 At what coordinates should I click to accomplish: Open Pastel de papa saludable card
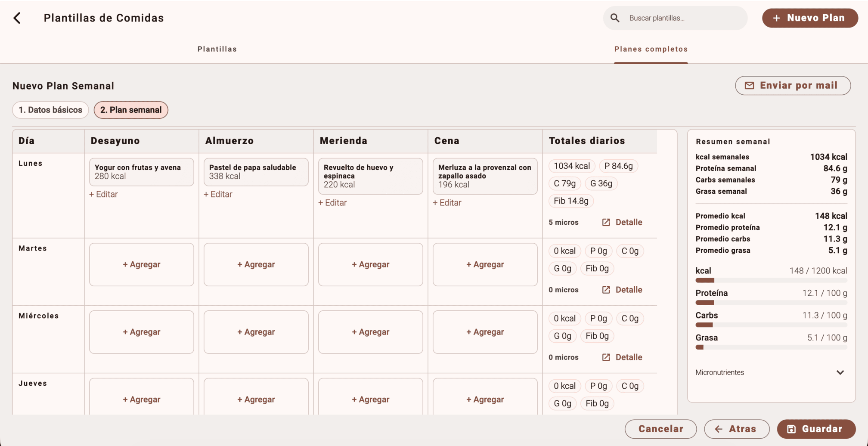[x=256, y=172]
